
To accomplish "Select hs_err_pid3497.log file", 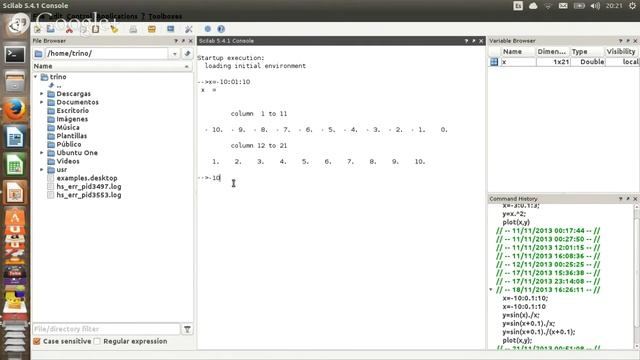I will pyautogui.click(x=89, y=187).
